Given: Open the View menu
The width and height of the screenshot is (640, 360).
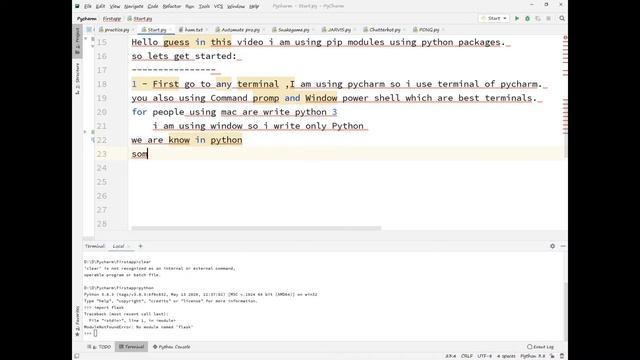Looking at the screenshot, I should pos(115,6).
